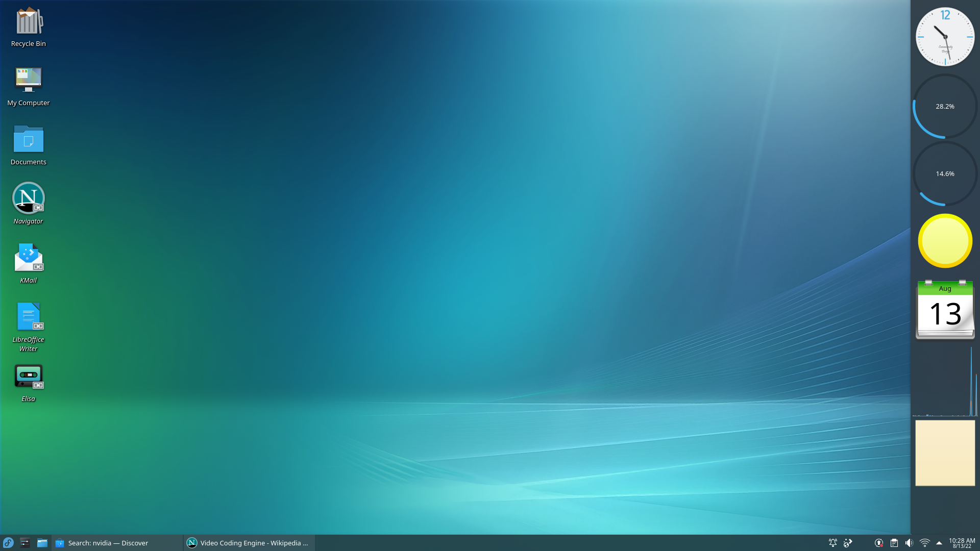Open System Settings from the taskbar

pyautogui.click(x=25, y=543)
